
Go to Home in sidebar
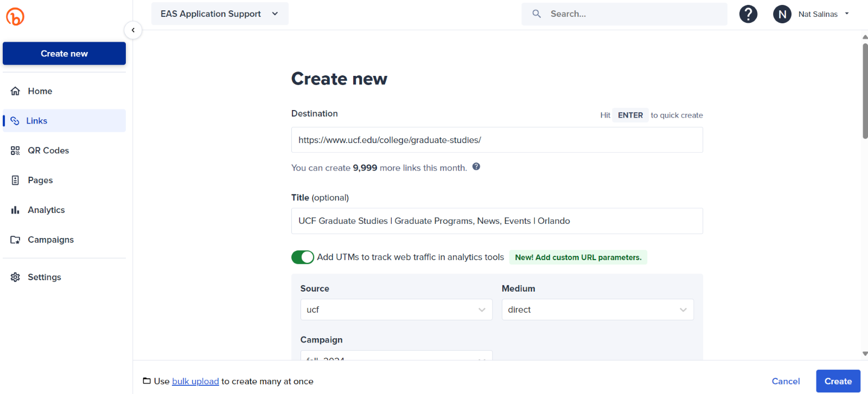coord(64,91)
